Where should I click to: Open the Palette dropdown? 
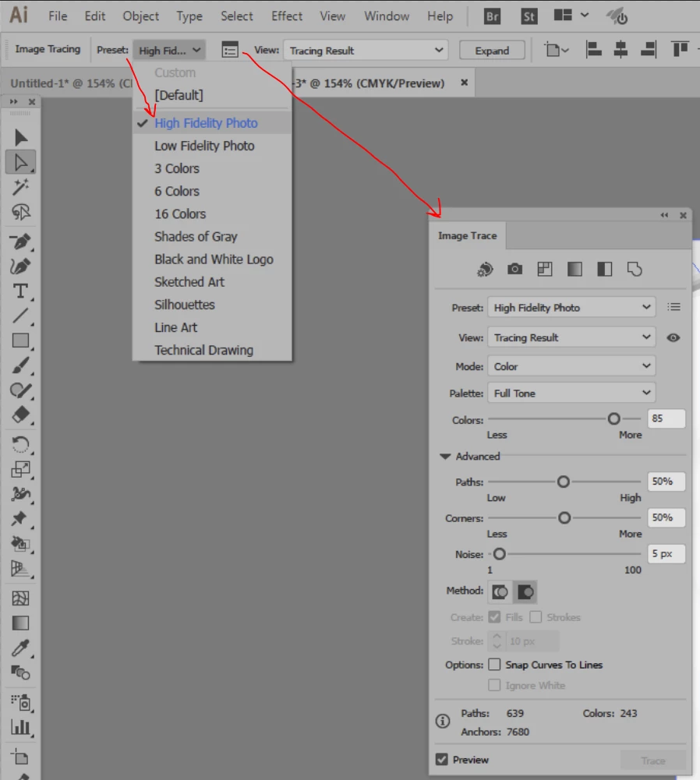click(571, 393)
